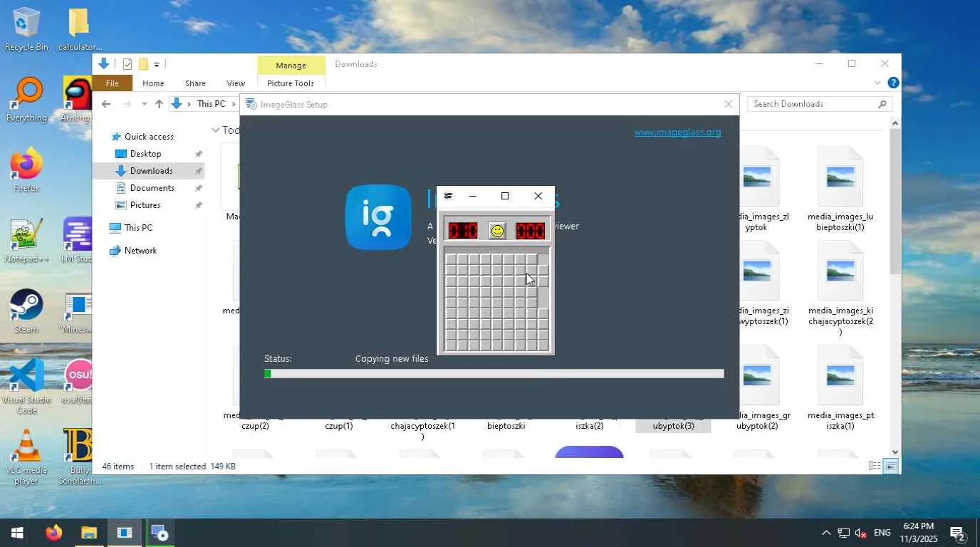Viewport: 980px width, 547px height.
Task: Visit the www.imageglass.org link
Action: tap(677, 132)
